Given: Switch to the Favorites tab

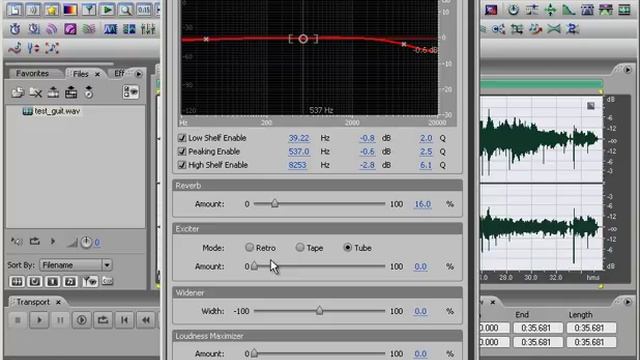Looking at the screenshot, I should pyautogui.click(x=32, y=73).
